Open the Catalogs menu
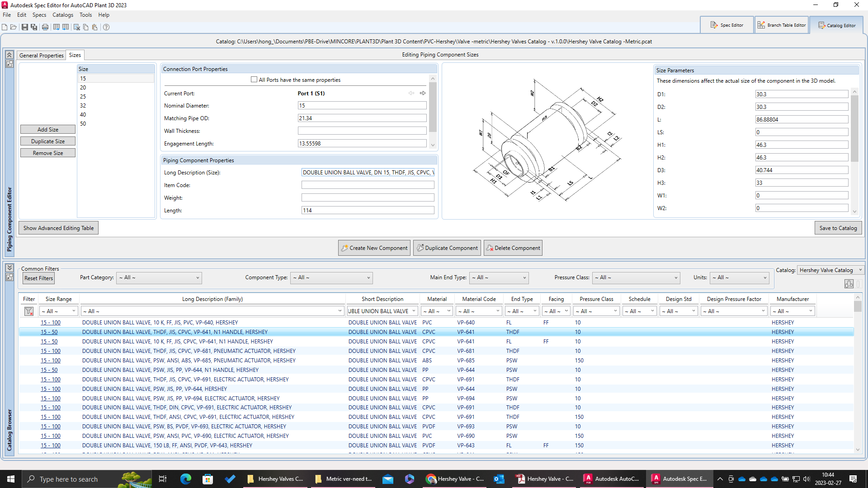868x488 pixels. [62, 15]
